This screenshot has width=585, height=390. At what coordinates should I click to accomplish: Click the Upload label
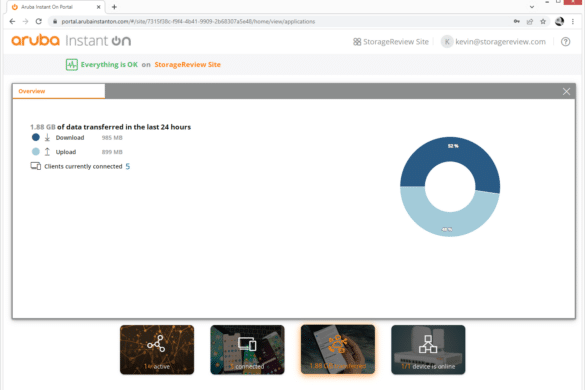pyautogui.click(x=66, y=152)
